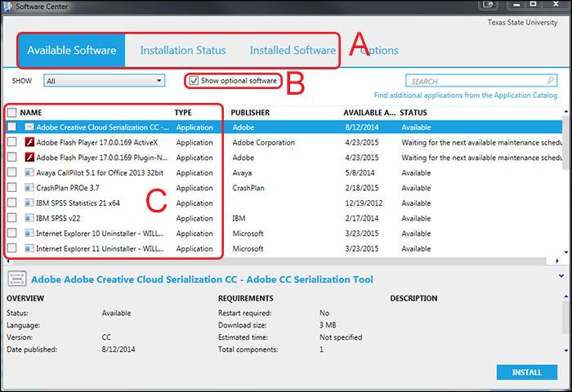
Task: Check the CrashPlan PROe 3.7 checkbox
Action: click(11, 188)
